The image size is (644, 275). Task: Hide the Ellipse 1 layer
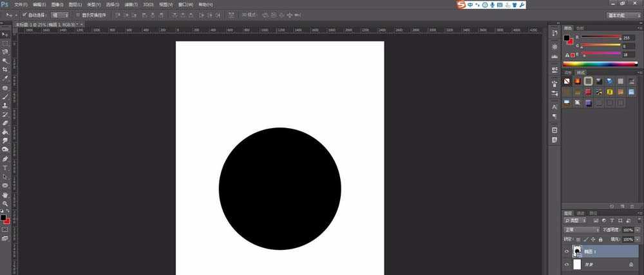567,251
